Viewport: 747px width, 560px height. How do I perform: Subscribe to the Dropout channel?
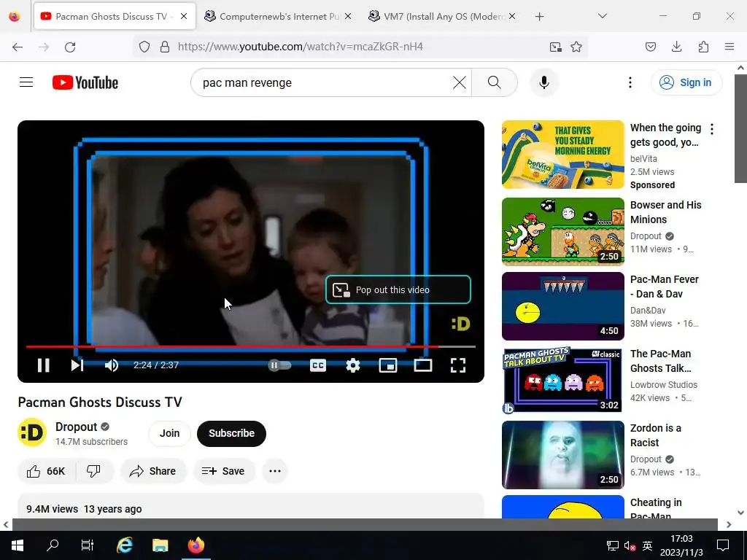coord(231,433)
